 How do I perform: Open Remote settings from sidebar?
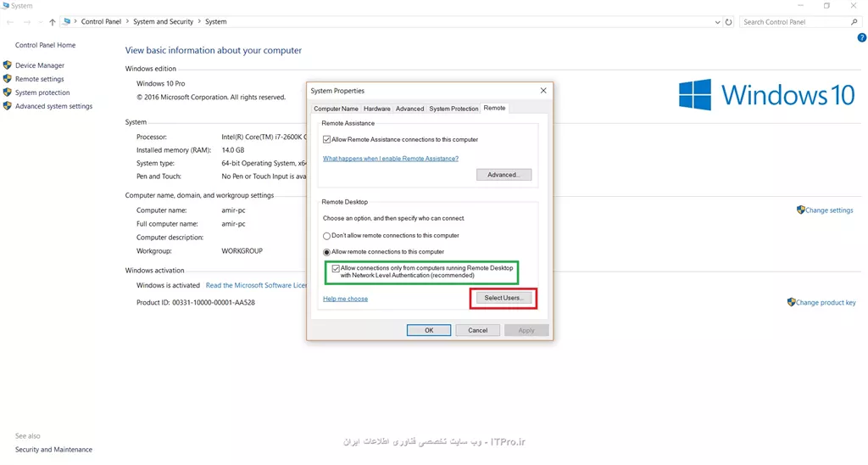(x=39, y=79)
